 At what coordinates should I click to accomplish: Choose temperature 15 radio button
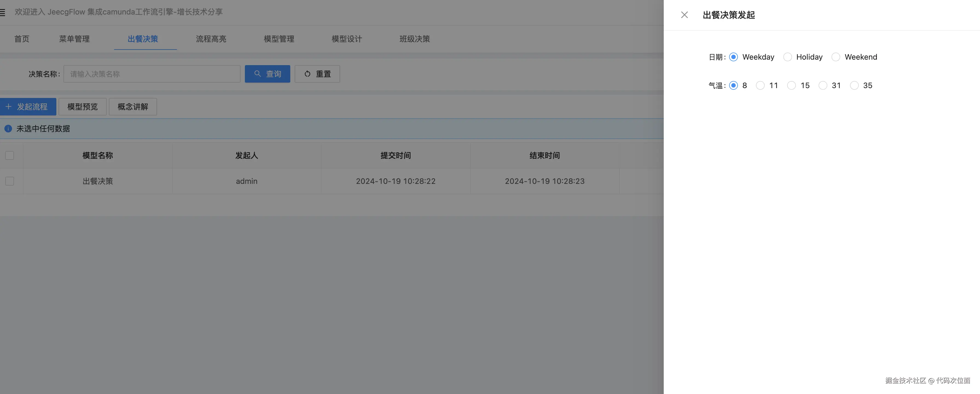791,86
